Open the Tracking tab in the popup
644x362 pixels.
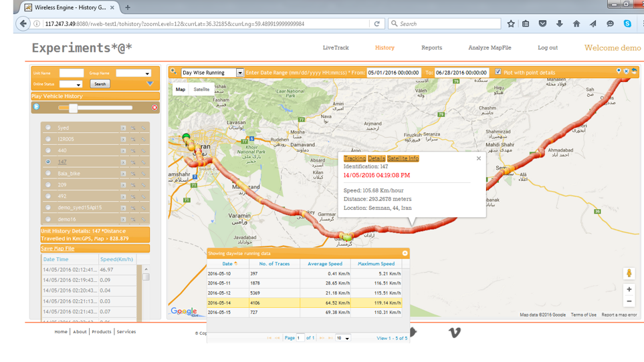tap(354, 158)
